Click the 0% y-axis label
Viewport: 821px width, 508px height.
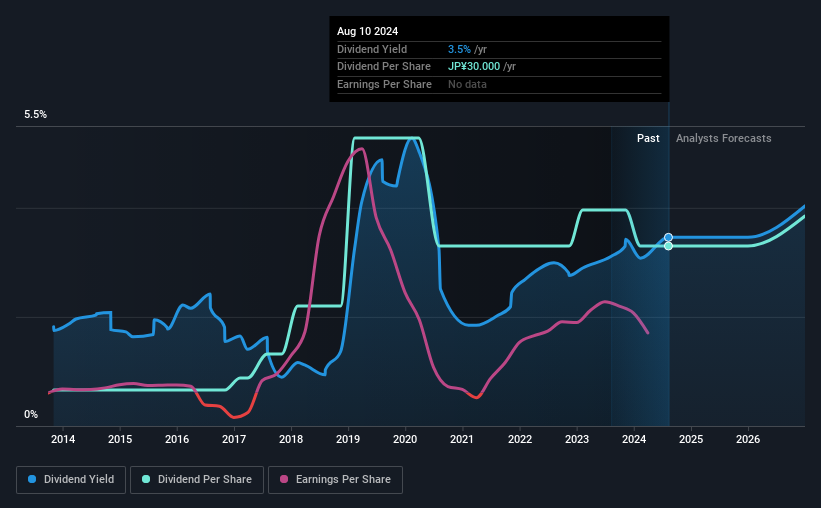tap(31, 414)
